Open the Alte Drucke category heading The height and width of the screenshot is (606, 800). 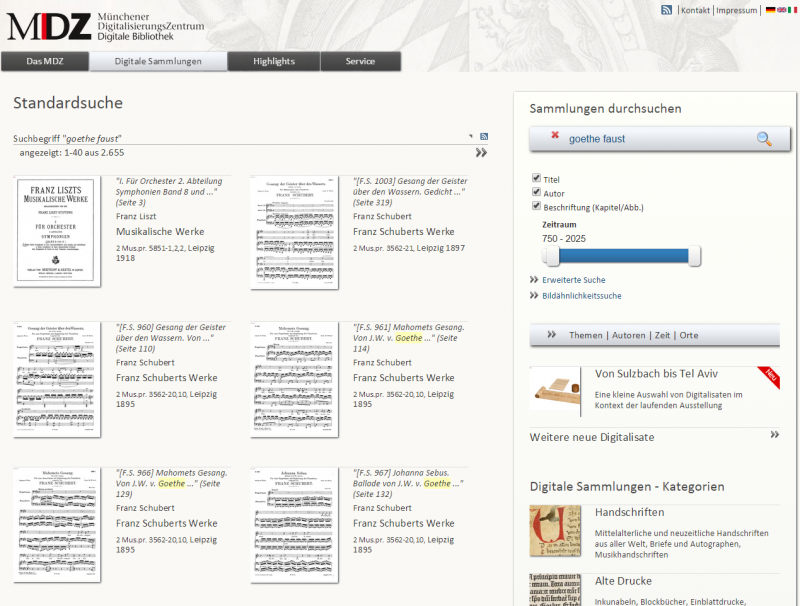click(x=623, y=581)
